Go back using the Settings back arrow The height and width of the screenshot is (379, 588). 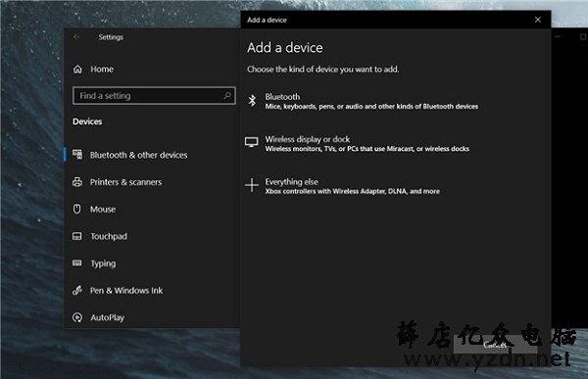pyautogui.click(x=76, y=37)
